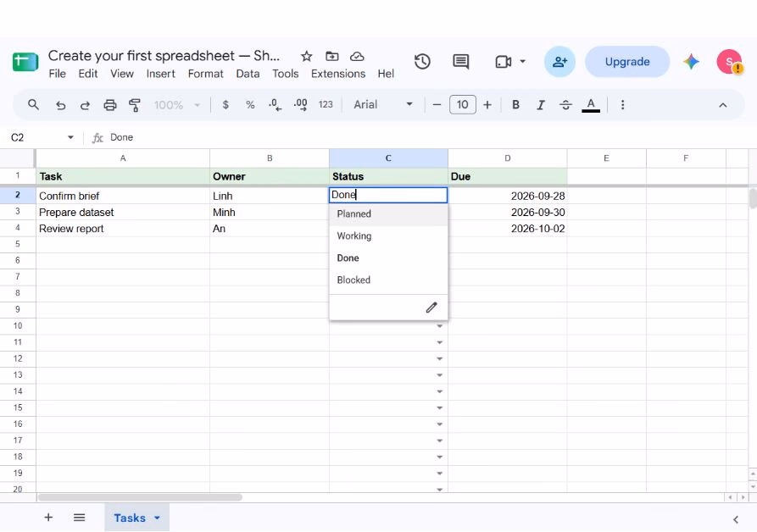Image resolution: width=757 pixels, height=532 pixels.
Task: Open the toolbar more options dots
Action: pyautogui.click(x=623, y=105)
